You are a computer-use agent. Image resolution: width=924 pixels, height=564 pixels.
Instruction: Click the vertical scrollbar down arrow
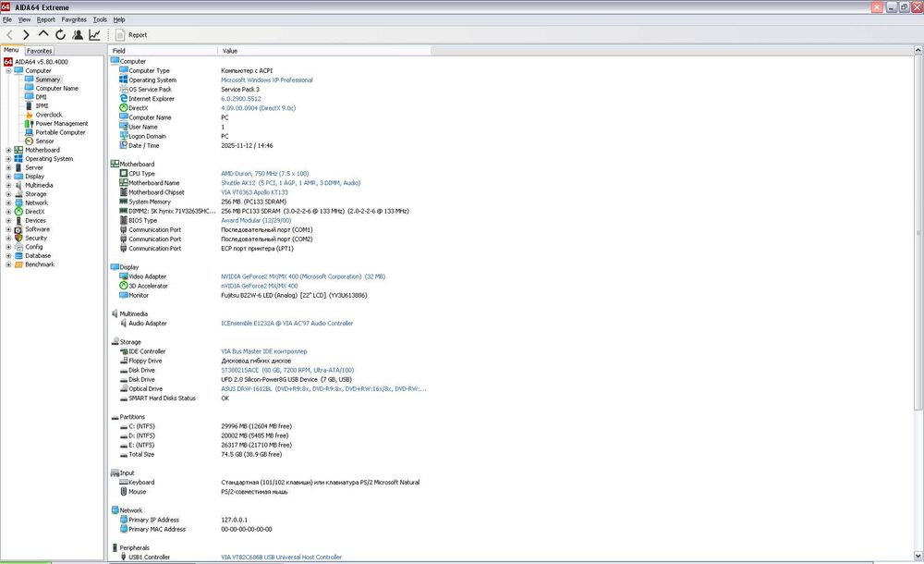[918, 556]
